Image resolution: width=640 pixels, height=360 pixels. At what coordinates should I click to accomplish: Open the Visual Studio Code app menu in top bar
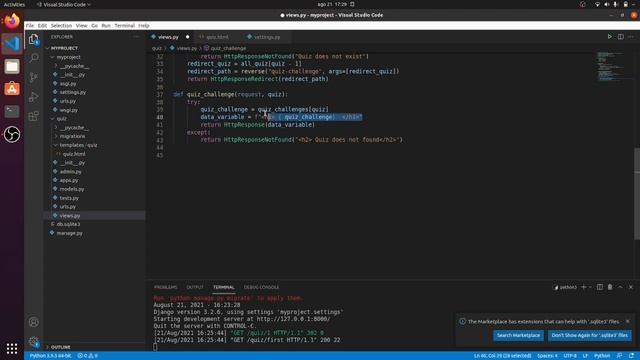click(63, 4)
